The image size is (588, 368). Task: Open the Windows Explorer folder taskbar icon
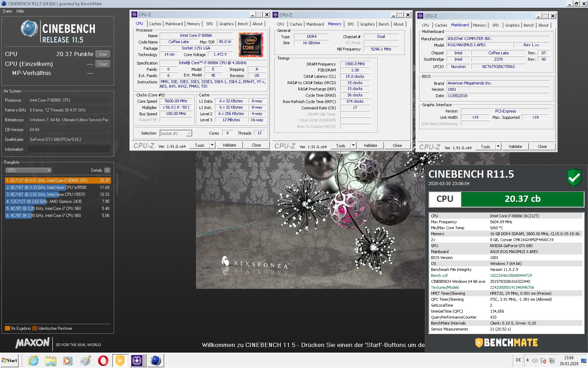pos(51,360)
